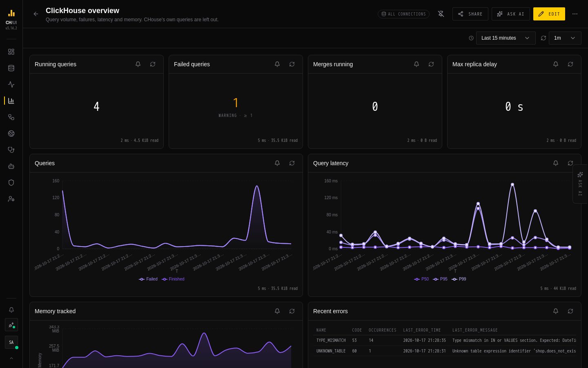
Task: Open the vertical Ask AI side tab
Action: (x=580, y=184)
